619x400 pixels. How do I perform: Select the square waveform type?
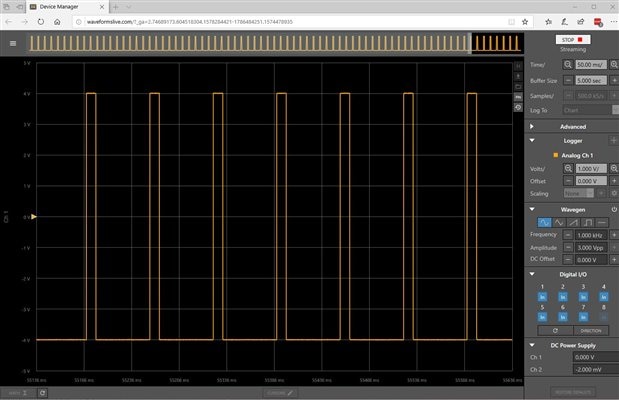click(x=587, y=222)
